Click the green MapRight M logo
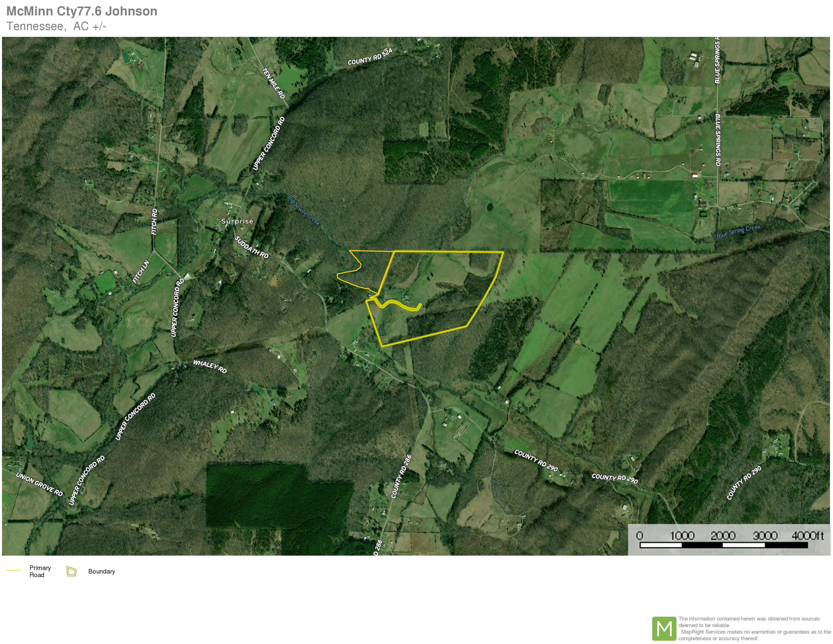Screen dimensions: 833x644 pyautogui.click(x=664, y=628)
